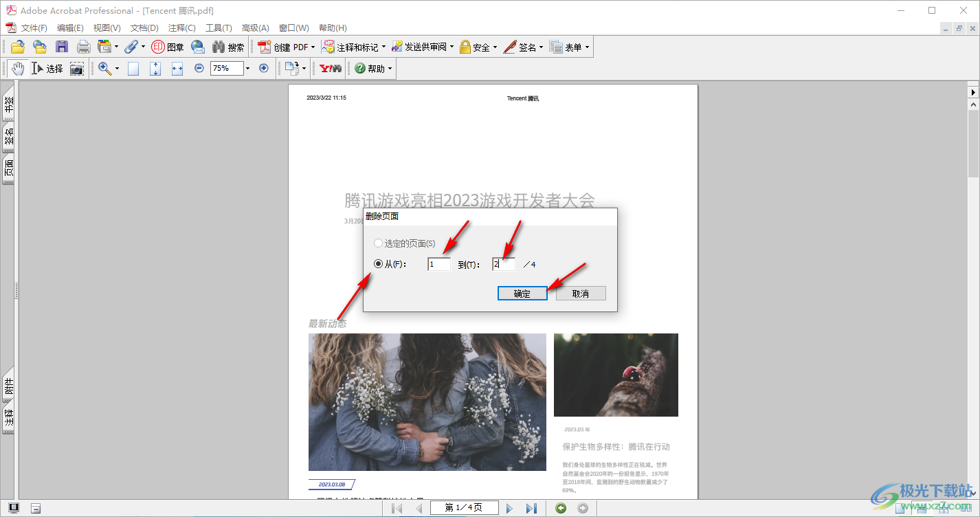Select the snapshot camera tool
This screenshot has height=517, width=980.
point(77,68)
